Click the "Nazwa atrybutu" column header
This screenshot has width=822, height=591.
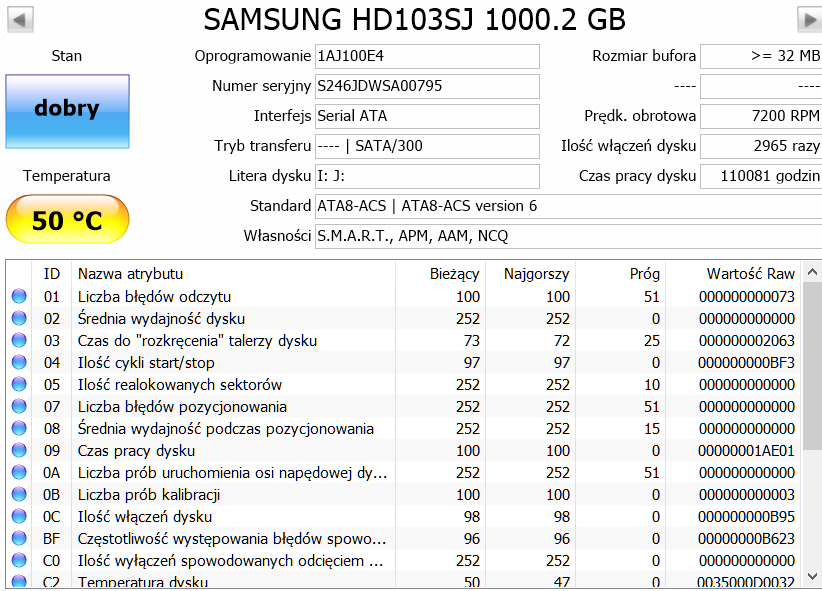click(x=130, y=273)
